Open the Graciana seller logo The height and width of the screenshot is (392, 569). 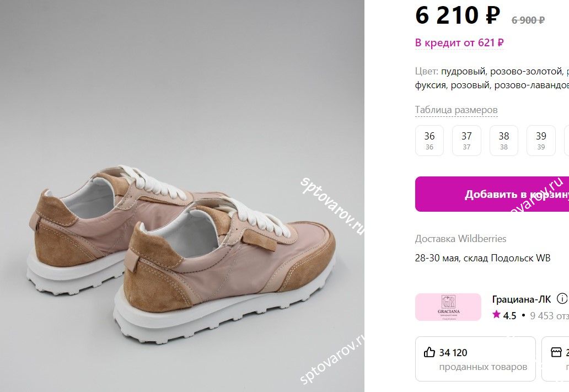point(448,307)
